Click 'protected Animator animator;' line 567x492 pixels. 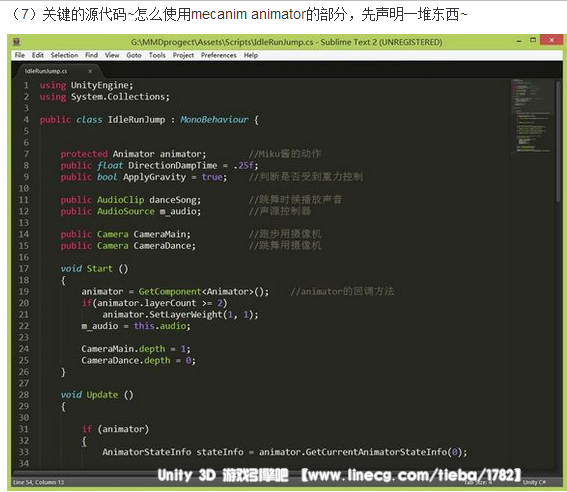[133, 154]
